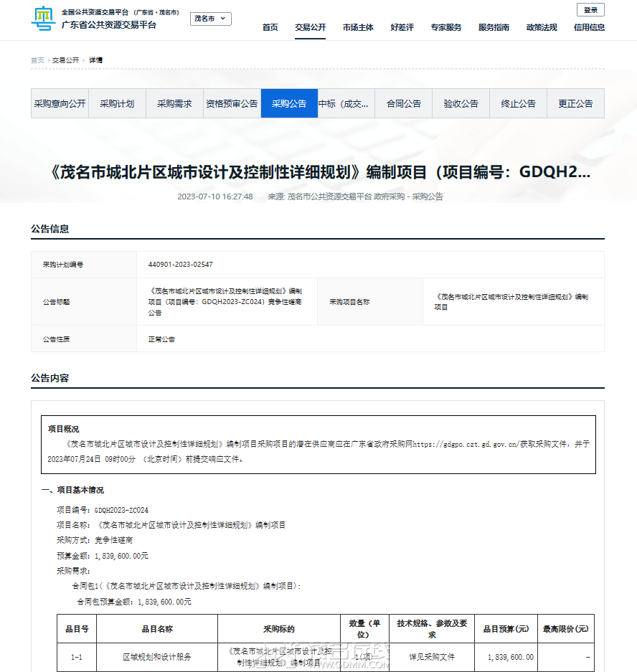Switch to 资格预审公告 tab

[232, 103]
